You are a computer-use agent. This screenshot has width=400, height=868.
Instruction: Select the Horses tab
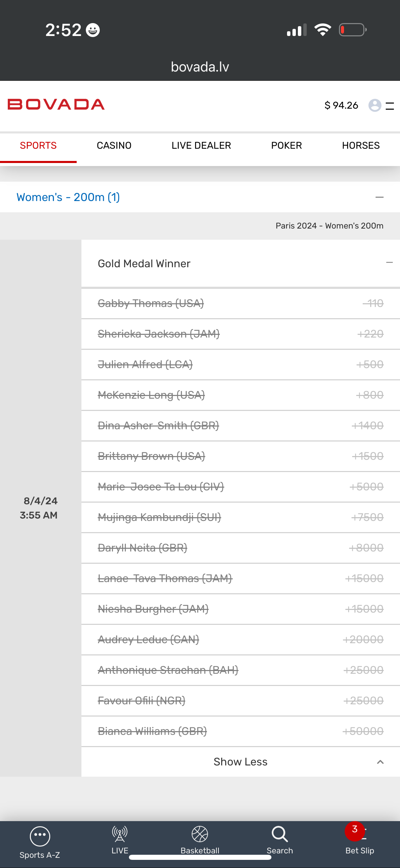pos(361,146)
